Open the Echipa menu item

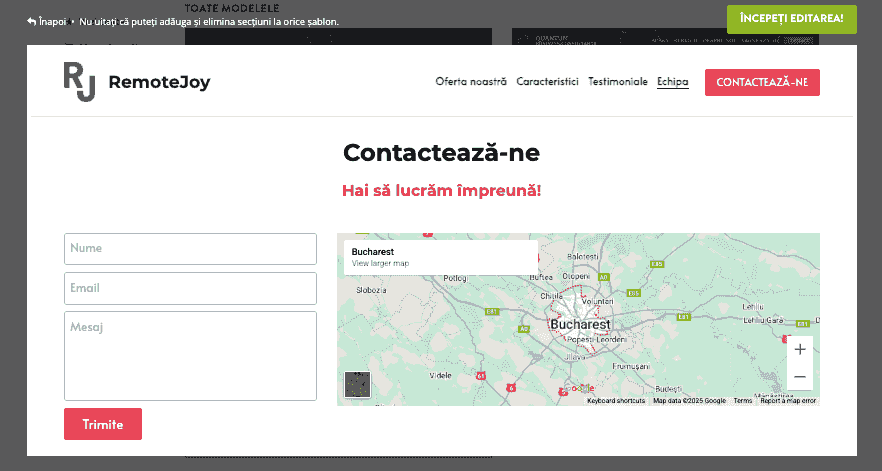pos(673,82)
